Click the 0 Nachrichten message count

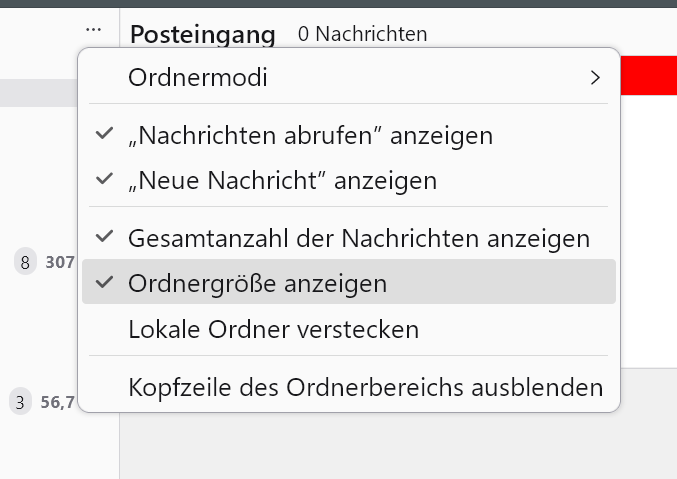coord(362,34)
